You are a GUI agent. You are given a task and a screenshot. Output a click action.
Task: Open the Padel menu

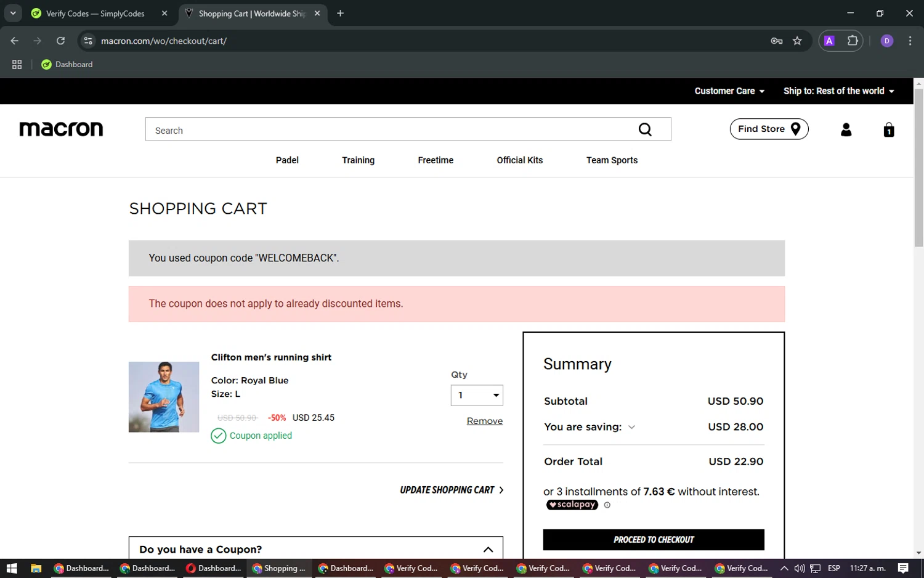click(287, 160)
